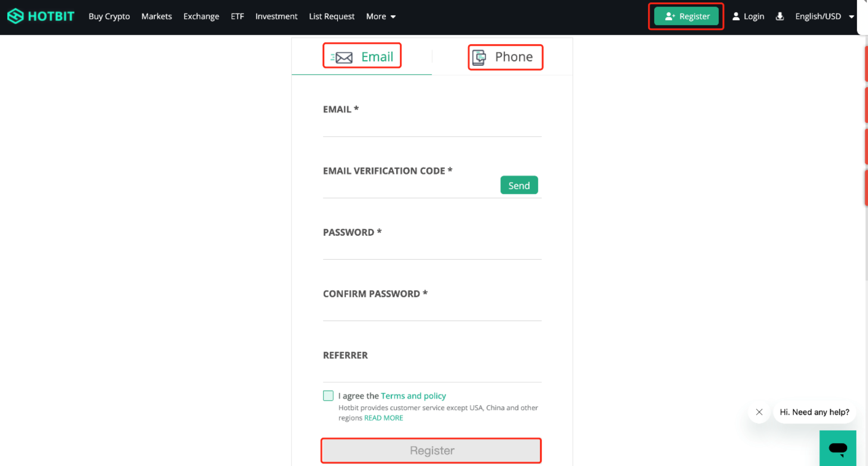Open the Buy Crypto menu
The height and width of the screenshot is (466, 868).
coord(109,16)
